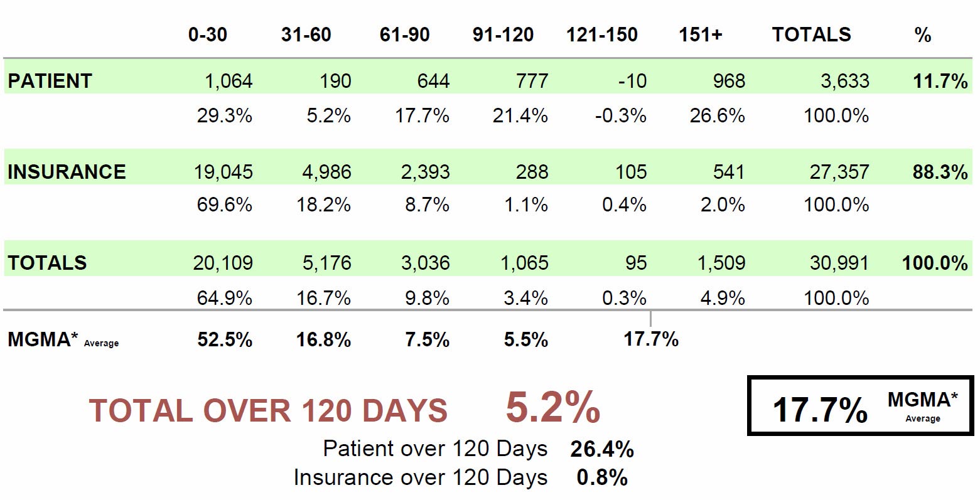Select the large 5.2% over-120 figure
Viewport: 980px width, 500px height.
tap(553, 408)
